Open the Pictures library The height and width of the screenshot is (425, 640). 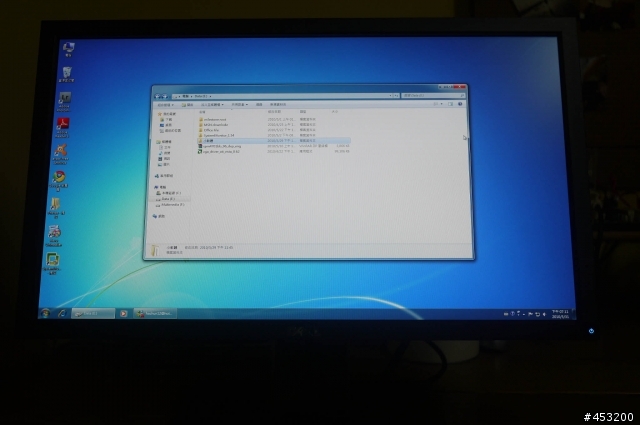pyautogui.click(x=164, y=165)
